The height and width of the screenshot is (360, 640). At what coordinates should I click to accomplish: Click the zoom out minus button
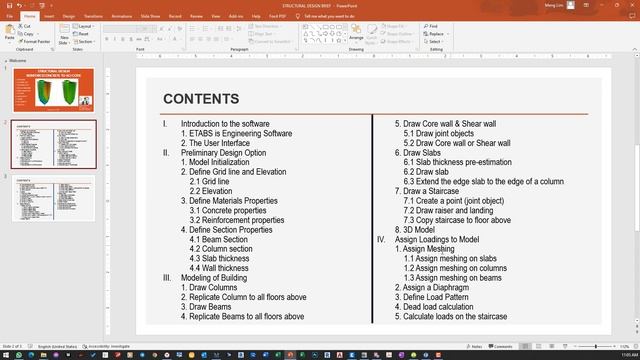click(x=575, y=347)
